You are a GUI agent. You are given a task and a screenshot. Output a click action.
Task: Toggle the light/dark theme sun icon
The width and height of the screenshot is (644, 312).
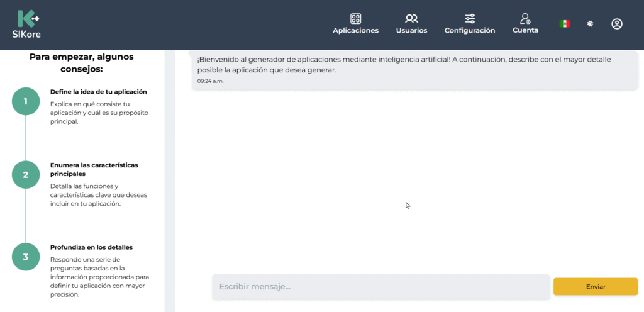pyautogui.click(x=590, y=24)
